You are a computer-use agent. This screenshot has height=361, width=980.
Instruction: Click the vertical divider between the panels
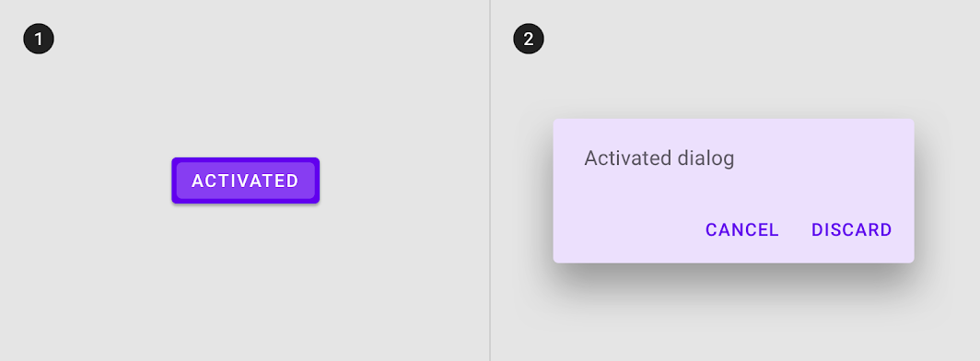pos(490,180)
